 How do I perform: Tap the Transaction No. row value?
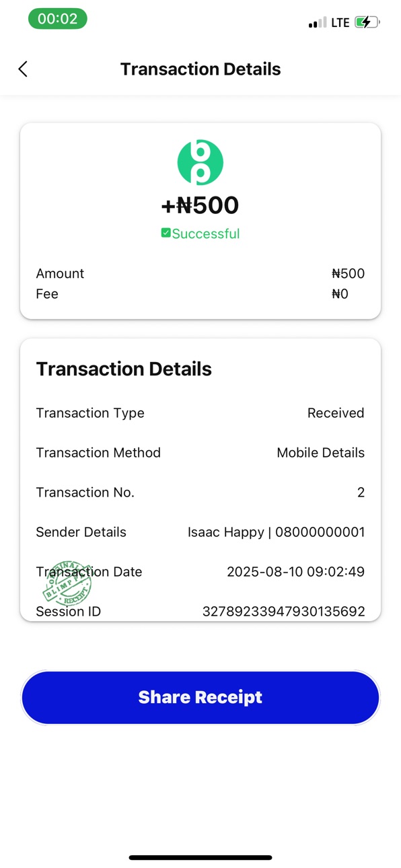click(x=361, y=493)
